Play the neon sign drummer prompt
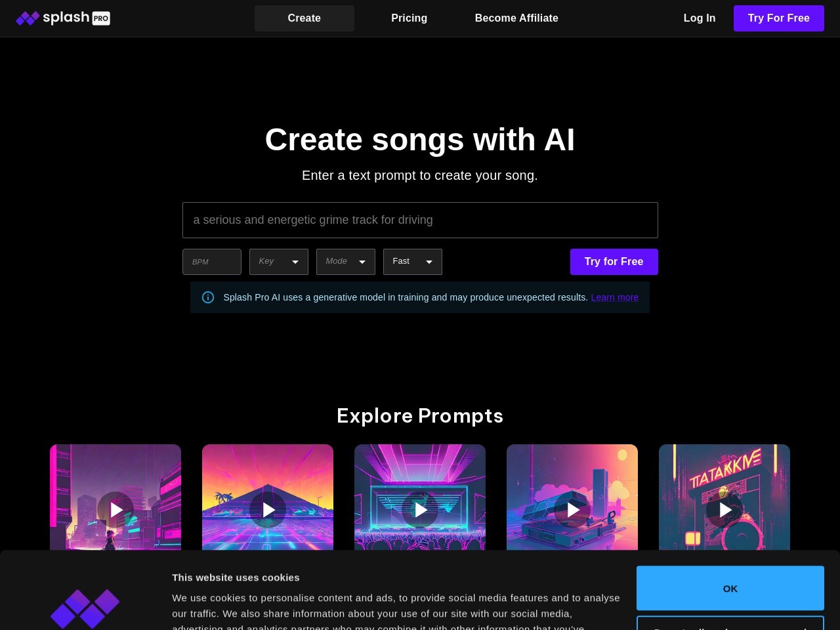This screenshot has width=840, height=630. click(x=724, y=509)
